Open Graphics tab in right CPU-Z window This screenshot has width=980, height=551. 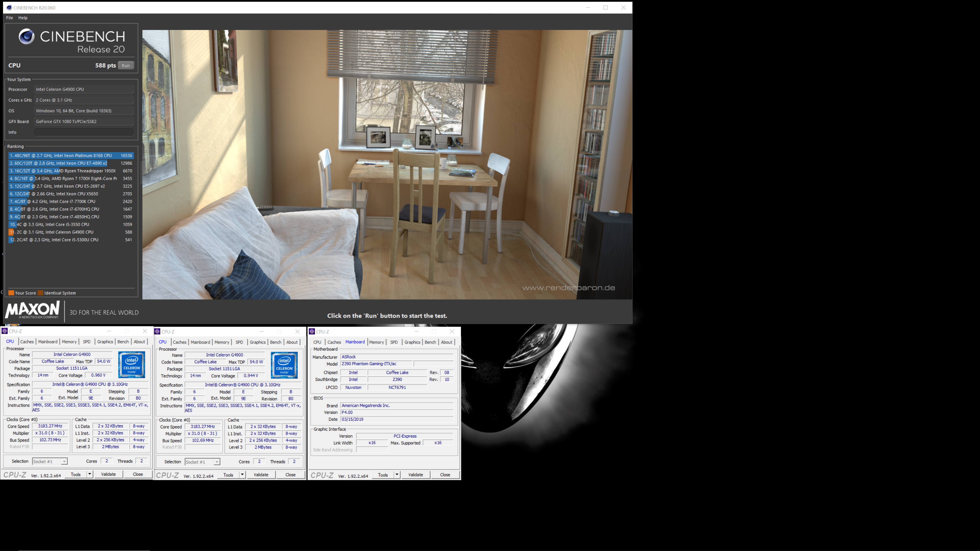click(412, 342)
